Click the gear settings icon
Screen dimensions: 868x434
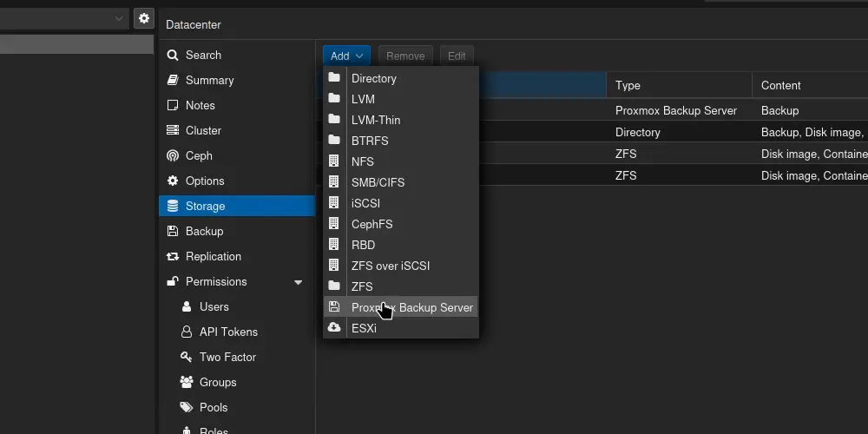144,18
